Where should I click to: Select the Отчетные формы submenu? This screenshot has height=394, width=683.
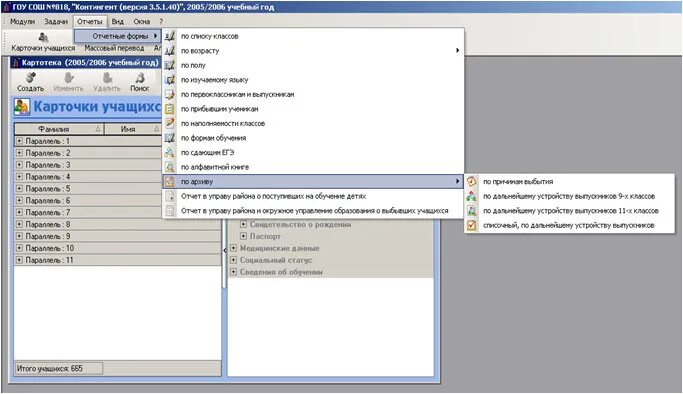pos(117,36)
